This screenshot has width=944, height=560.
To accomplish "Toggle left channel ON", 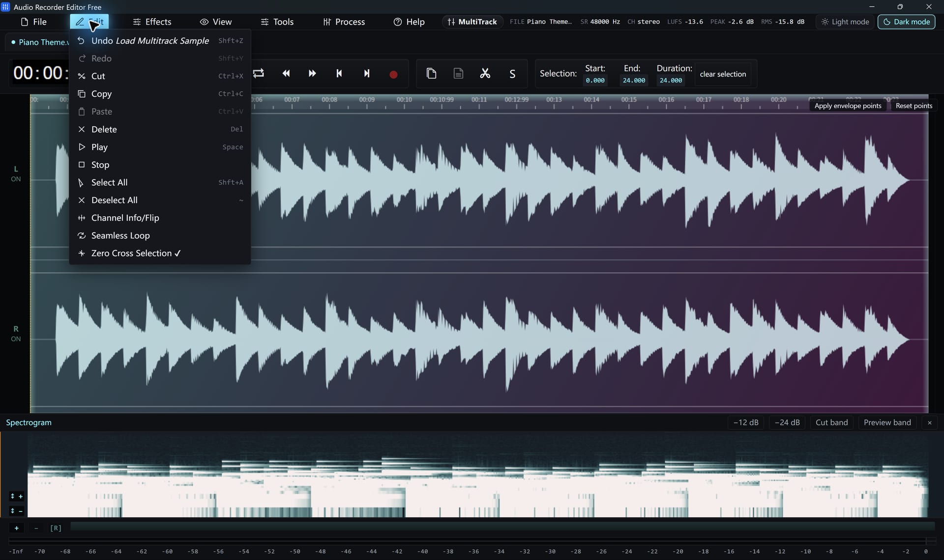I will pyautogui.click(x=16, y=179).
